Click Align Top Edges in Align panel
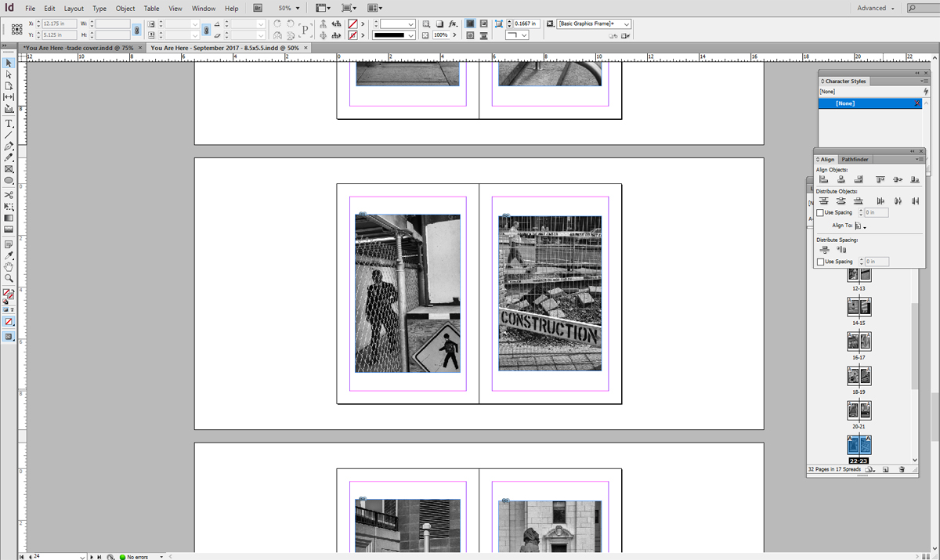The width and height of the screenshot is (940, 560). pos(880,179)
